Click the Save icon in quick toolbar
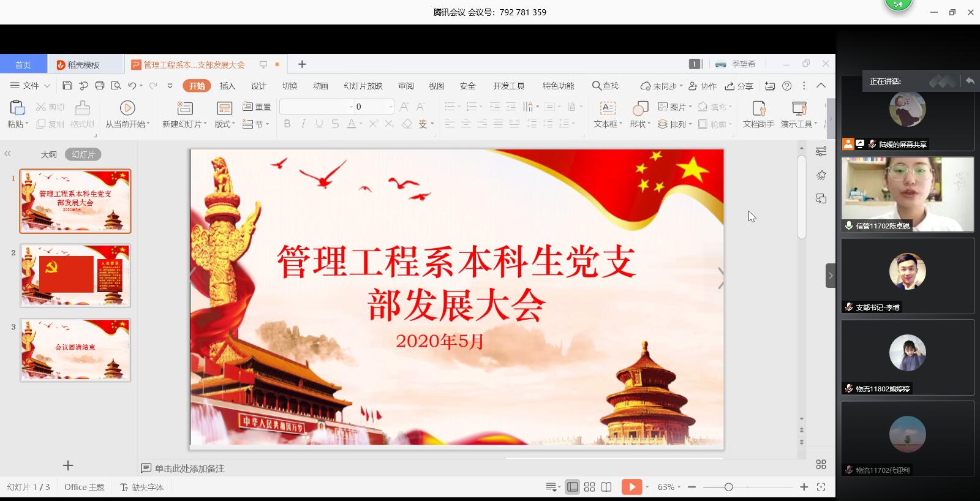Viewport: 980px width, 501px height. [x=67, y=86]
